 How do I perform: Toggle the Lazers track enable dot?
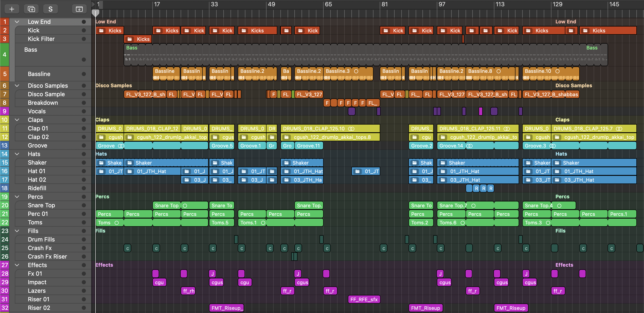tap(84, 291)
